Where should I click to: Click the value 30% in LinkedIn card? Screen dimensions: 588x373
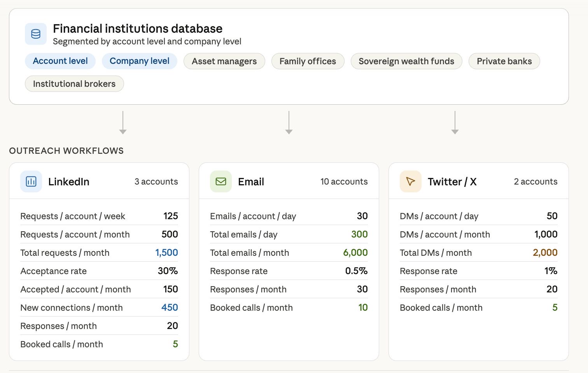[x=168, y=271]
